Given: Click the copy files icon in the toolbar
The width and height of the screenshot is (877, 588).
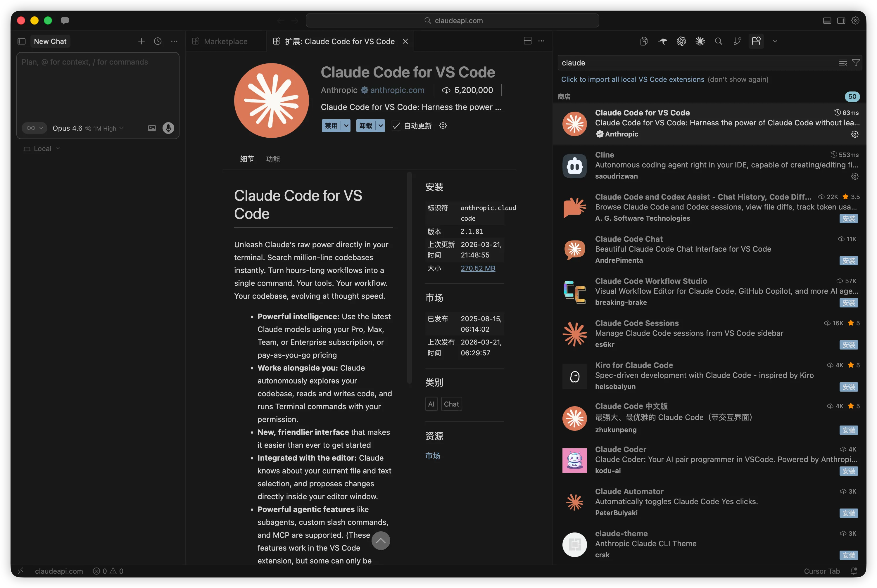Looking at the screenshot, I should [644, 41].
